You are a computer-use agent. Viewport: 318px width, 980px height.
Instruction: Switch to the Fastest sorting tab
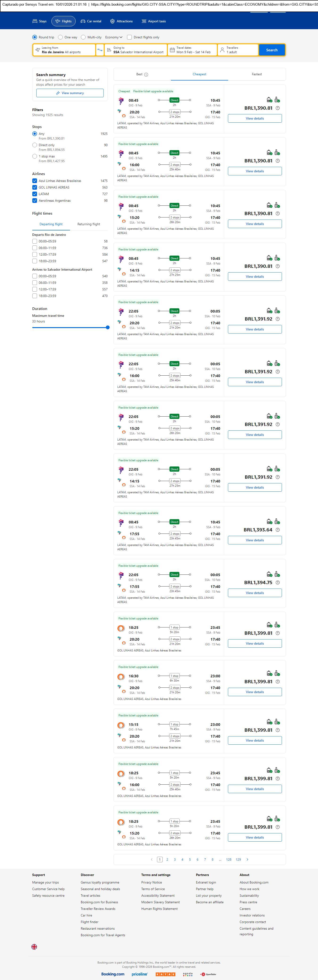click(x=257, y=74)
